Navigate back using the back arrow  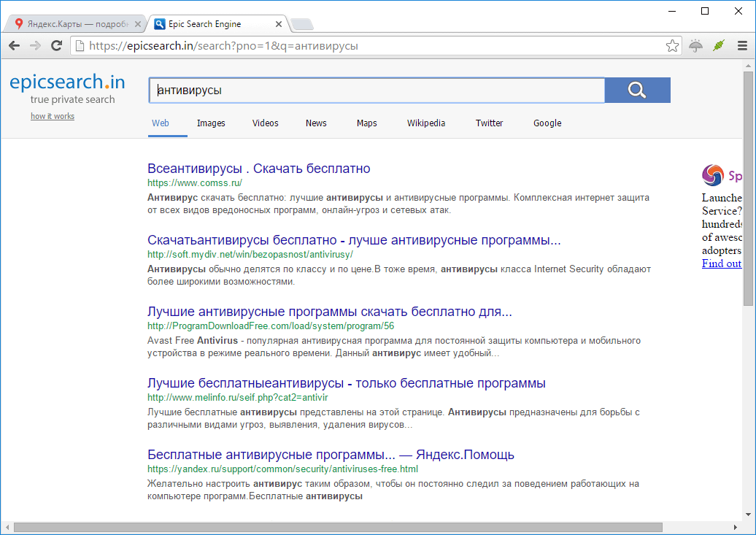(14, 45)
